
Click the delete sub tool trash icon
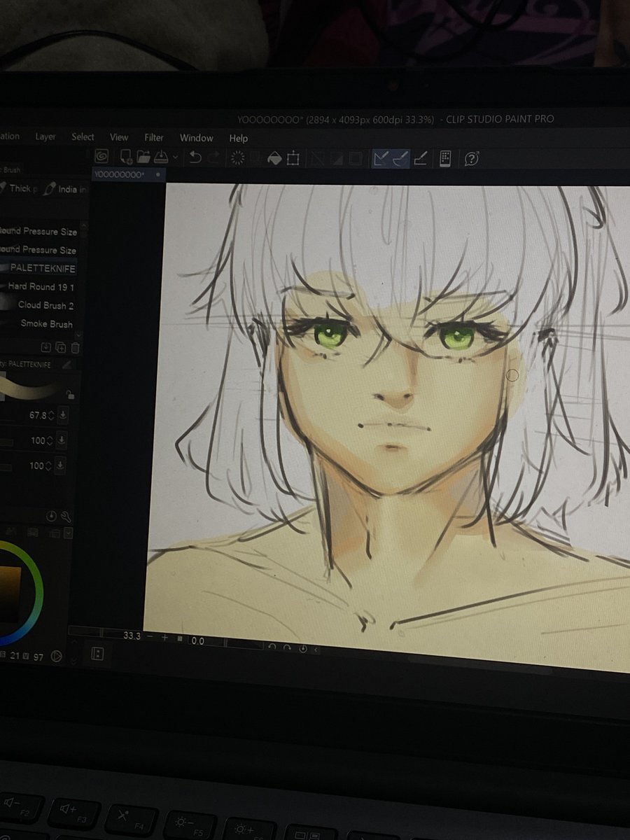click(x=75, y=347)
